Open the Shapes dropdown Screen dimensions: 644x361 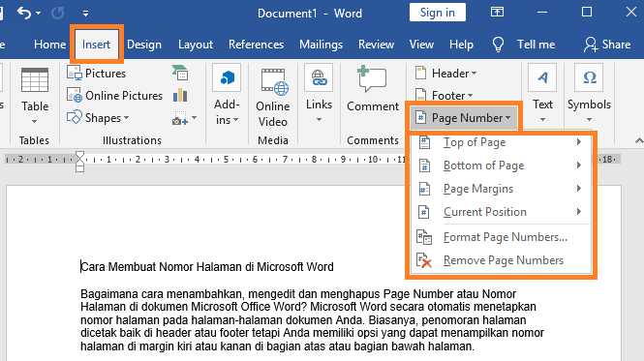coord(98,118)
